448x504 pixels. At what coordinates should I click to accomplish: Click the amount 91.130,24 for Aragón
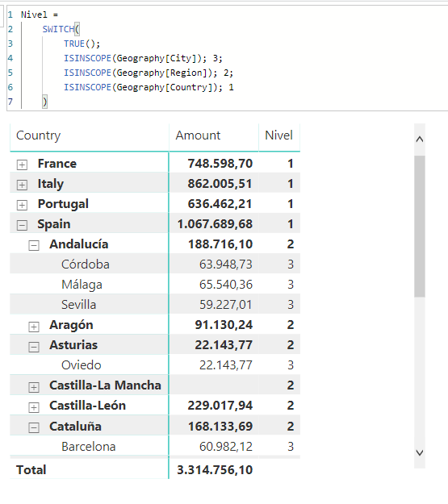(224, 325)
